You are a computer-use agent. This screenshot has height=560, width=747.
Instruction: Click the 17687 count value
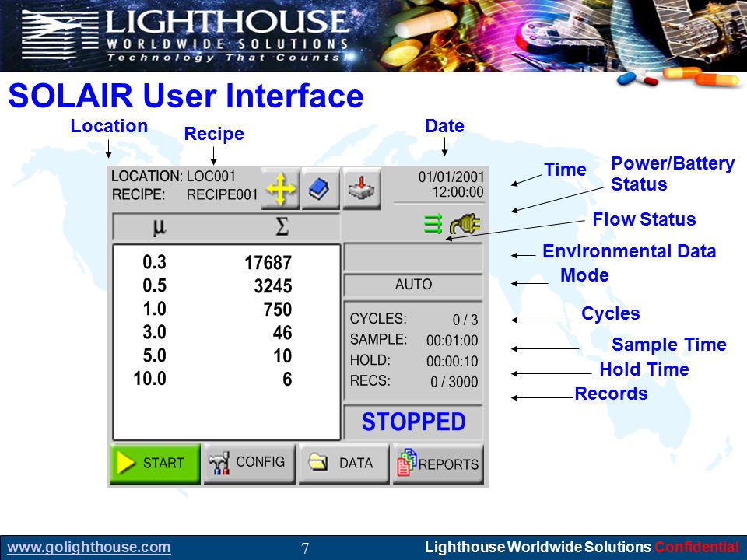[268, 263]
